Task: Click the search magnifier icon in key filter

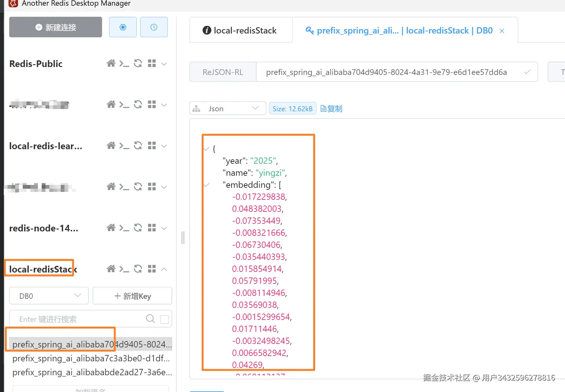Action: click(150, 319)
